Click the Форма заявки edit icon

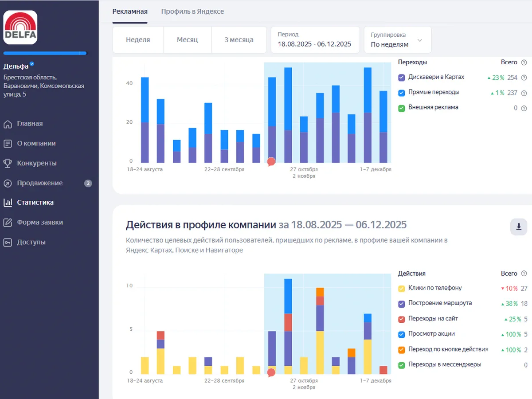point(8,223)
